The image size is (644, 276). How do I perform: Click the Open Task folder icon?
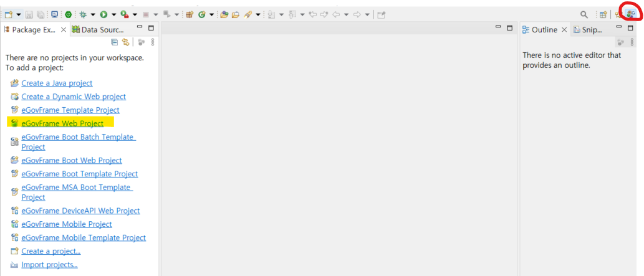click(x=235, y=14)
